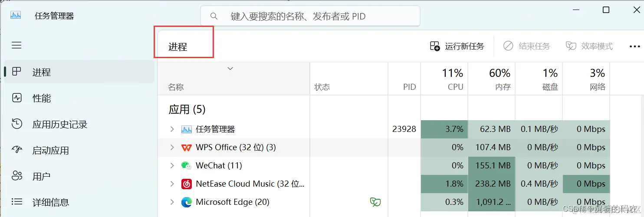This screenshot has height=217, width=644.
Task: Click the search magnifier icon
Action: click(x=214, y=16)
